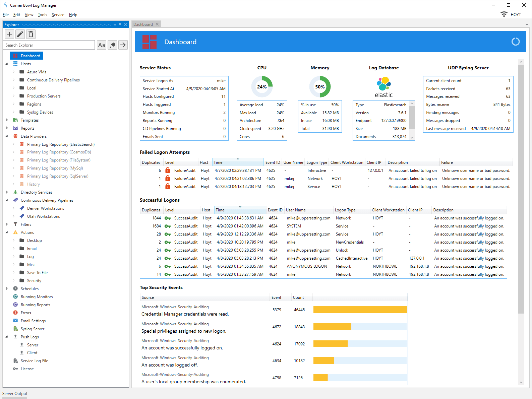Collapse the Data Providers tree node
The width and height of the screenshot is (532, 399).
click(7, 136)
